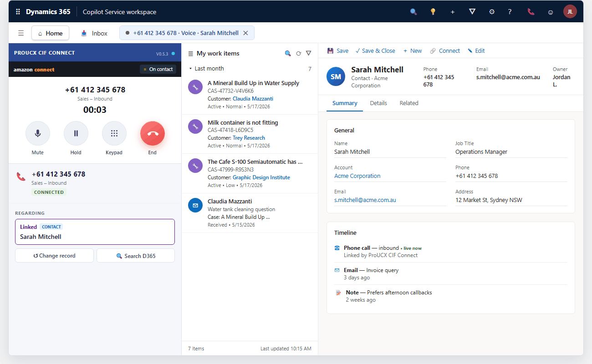Open the Note Prefers afternoon callbacks entry
This screenshot has width=592, height=364.
[x=451, y=296]
